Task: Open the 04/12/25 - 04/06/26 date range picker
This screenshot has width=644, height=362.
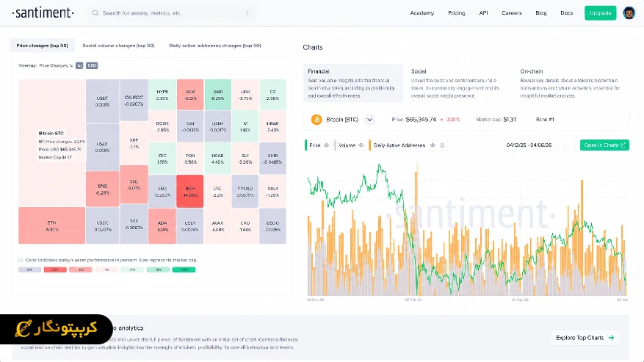Action: coord(529,145)
